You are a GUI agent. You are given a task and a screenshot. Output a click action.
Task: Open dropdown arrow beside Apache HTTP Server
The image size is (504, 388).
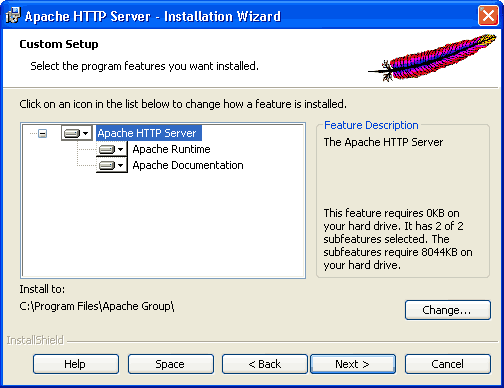86,134
